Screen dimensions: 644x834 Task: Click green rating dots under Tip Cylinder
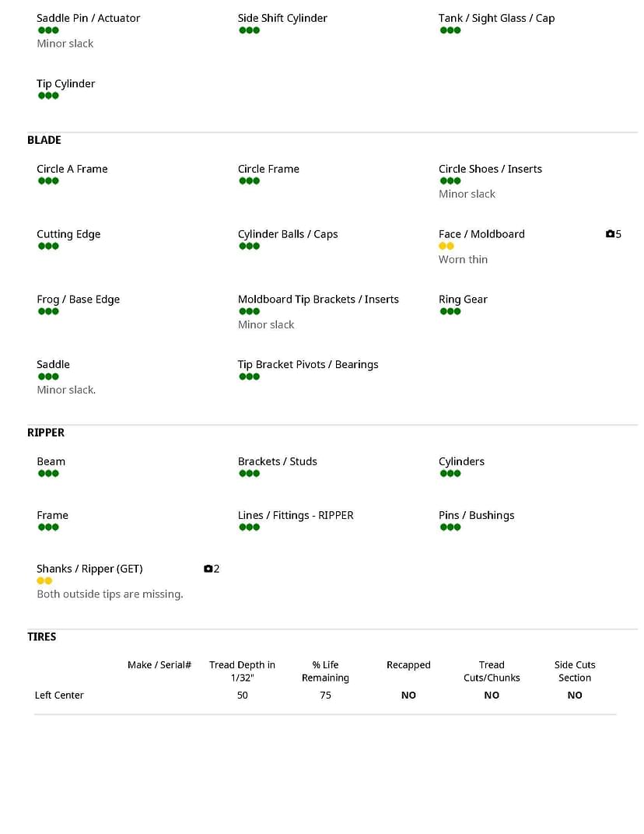48,96
